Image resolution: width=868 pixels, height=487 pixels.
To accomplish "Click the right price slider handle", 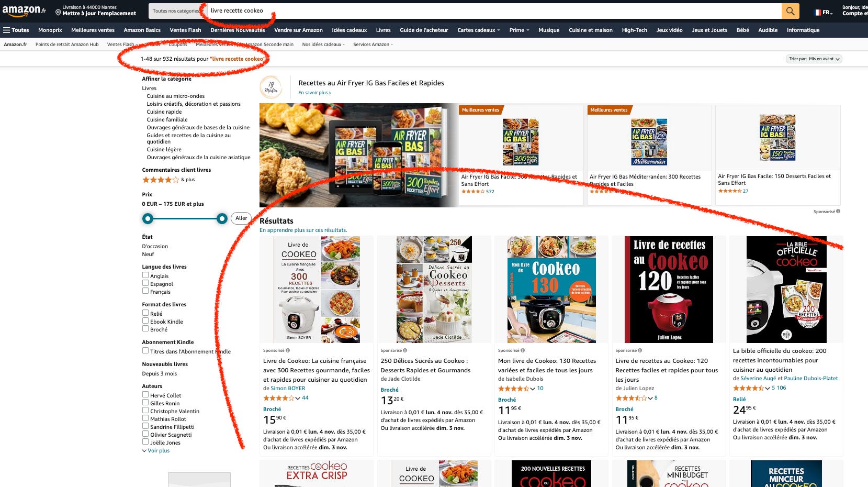I will click(x=222, y=218).
